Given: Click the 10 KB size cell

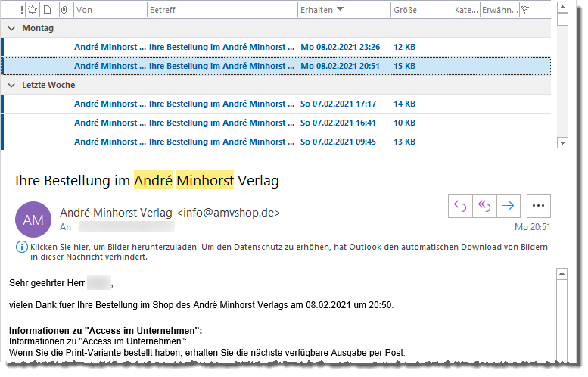Looking at the screenshot, I should (x=404, y=123).
